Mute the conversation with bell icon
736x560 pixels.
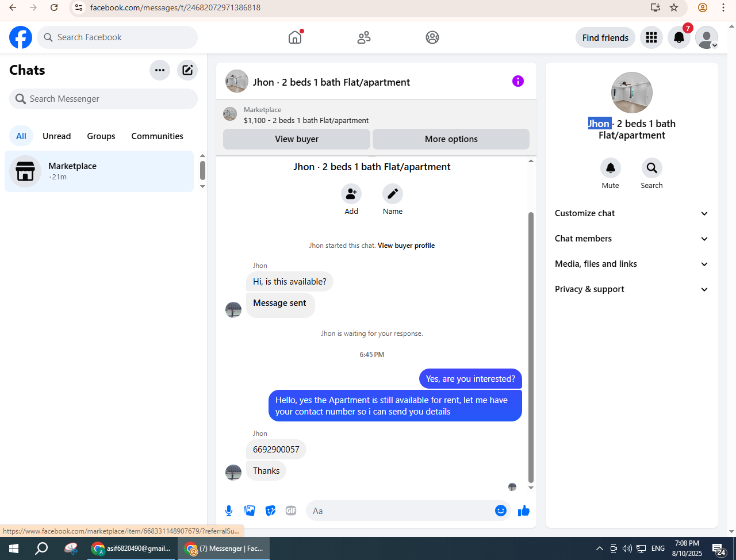click(611, 168)
